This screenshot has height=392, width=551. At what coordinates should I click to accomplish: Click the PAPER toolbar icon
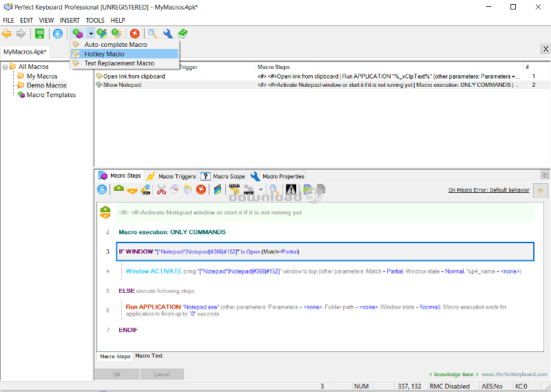pos(249,190)
